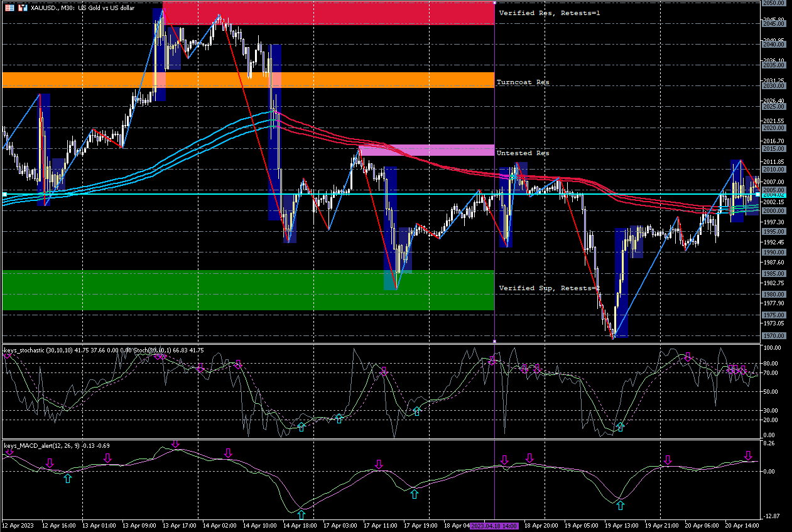This screenshot has height=532, width=792.
Task: Click the 2020.00 price level label
Action: [775, 128]
